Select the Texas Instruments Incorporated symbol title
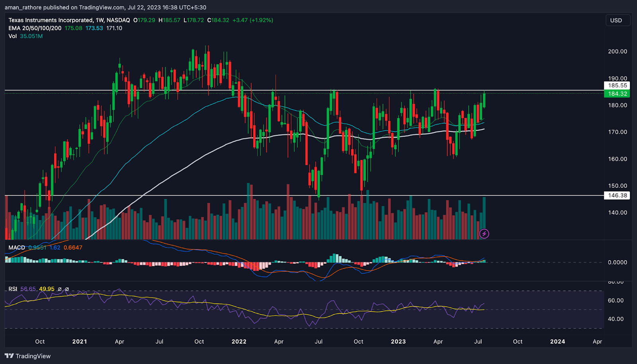 tap(51, 20)
